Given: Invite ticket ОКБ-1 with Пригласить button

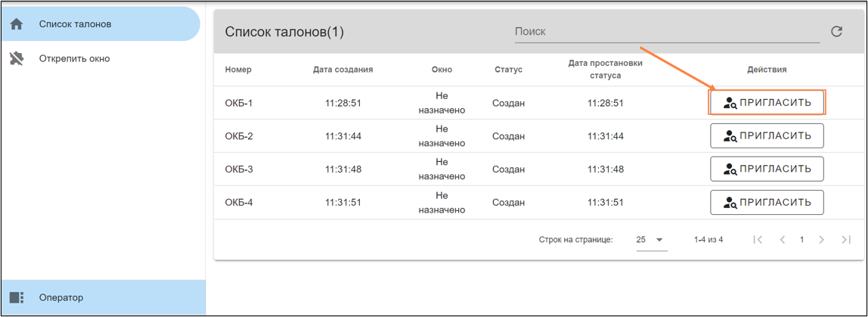Looking at the screenshot, I should [x=767, y=103].
